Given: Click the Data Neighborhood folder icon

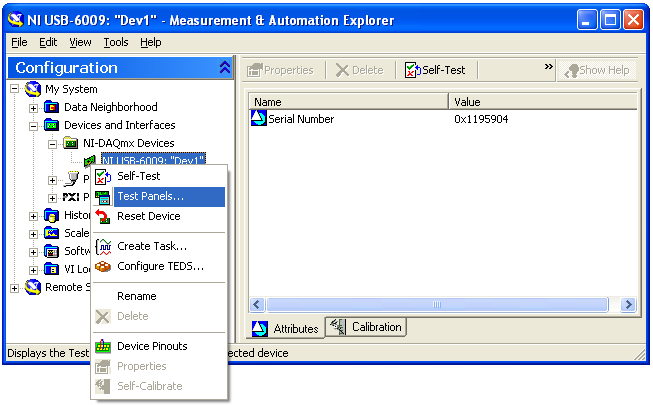Looking at the screenshot, I should [x=51, y=107].
